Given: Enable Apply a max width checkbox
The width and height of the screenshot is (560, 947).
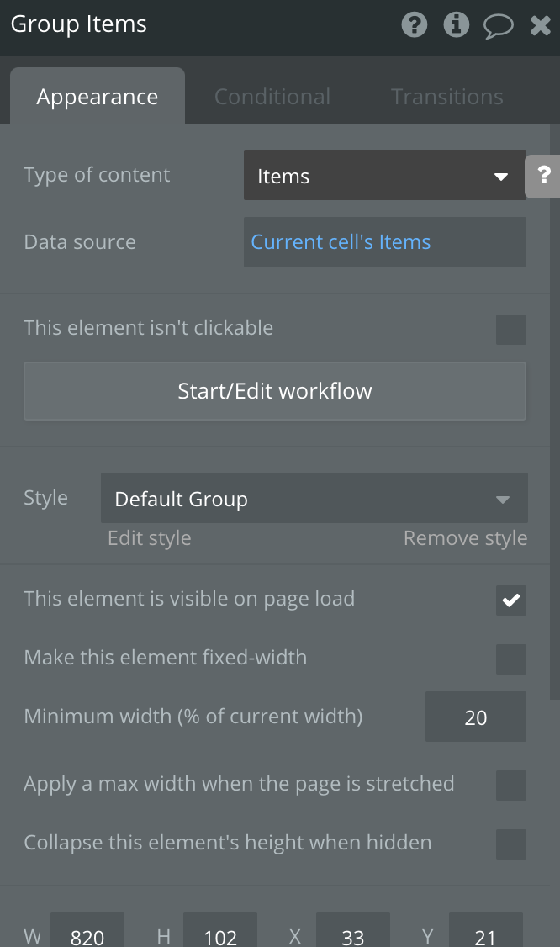Looking at the screenshot, I should 510,785.
